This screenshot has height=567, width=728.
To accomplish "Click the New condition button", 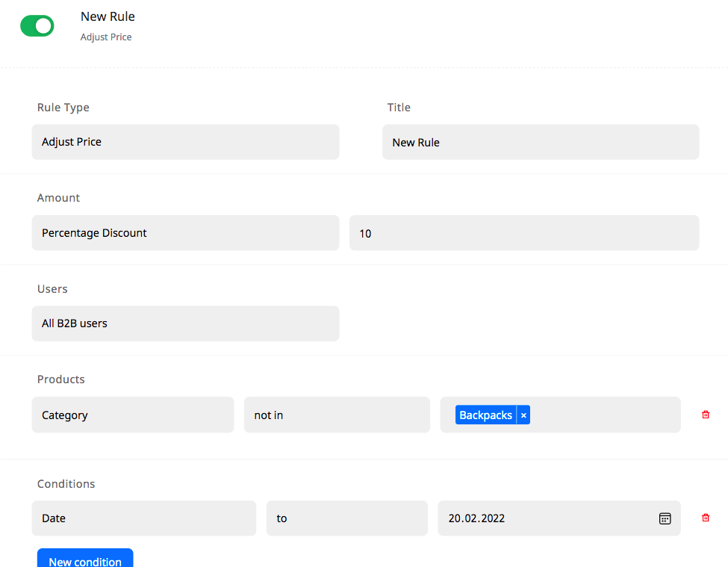I will [85, 560].
